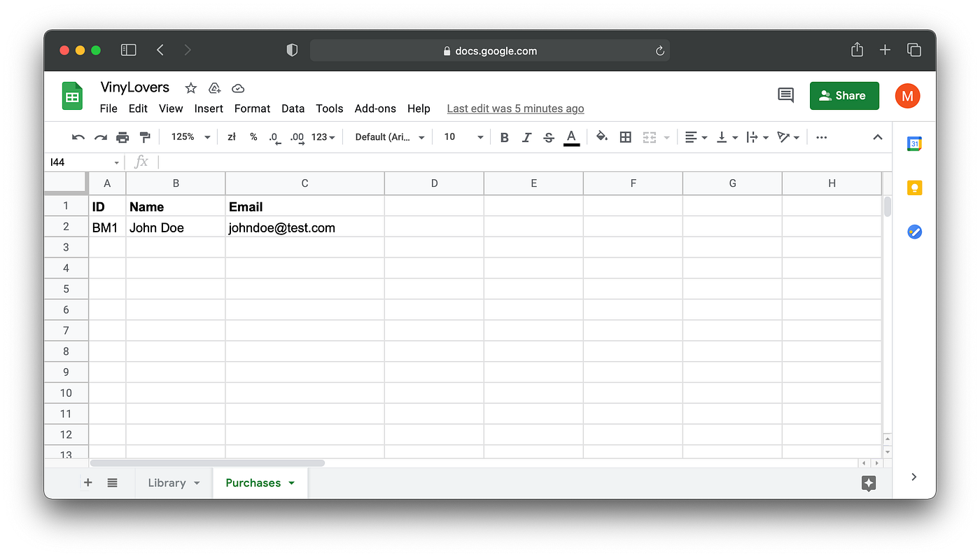This screenshot has height=557, width=980.
Task: Format value as currency with zł icon
Action: point(232,137)
